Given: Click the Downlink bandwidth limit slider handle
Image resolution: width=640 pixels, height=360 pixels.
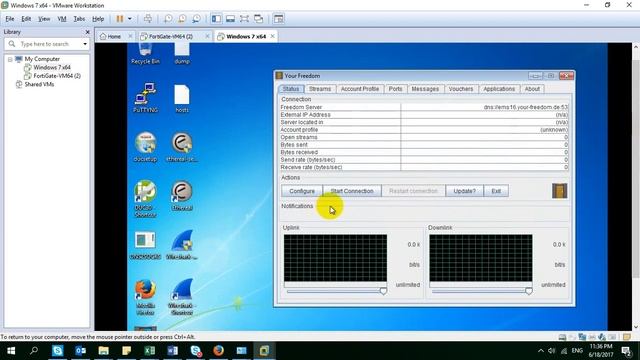Looking at the screenshot, I should 529,291.
